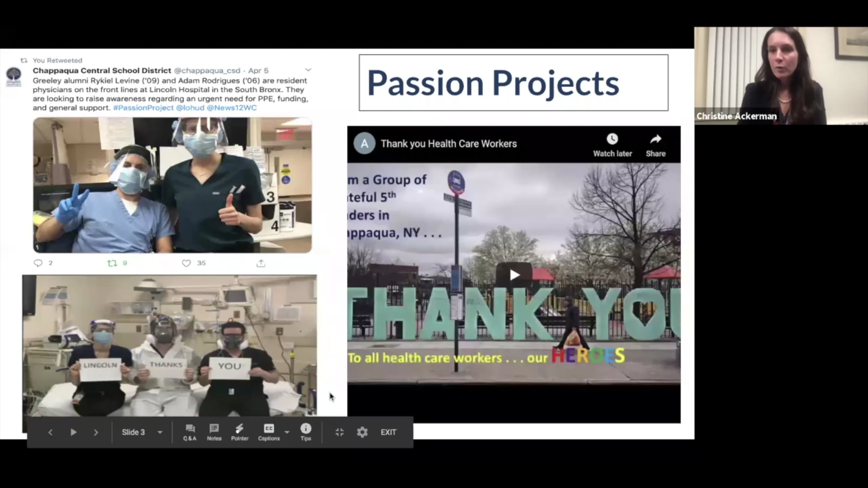
Task: Open @lohud mention link
Action: (x=190, y=108)
